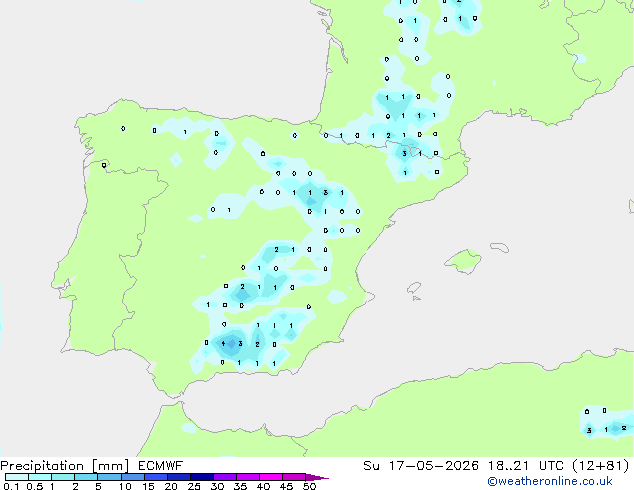
Task: Select the 5–10 mm legend color box
Action: click(109, 477)
